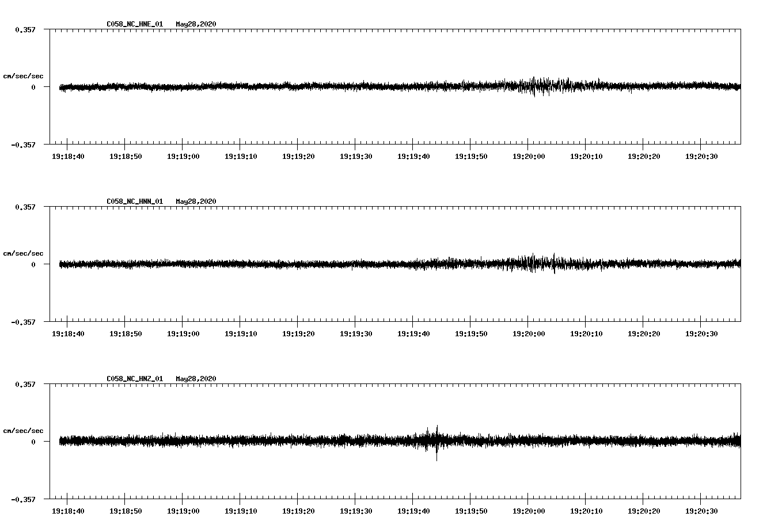Click the 19:18:50 time label under HNN plot
782x532 pixels.
pyautogui.click(x=126, y=334)
